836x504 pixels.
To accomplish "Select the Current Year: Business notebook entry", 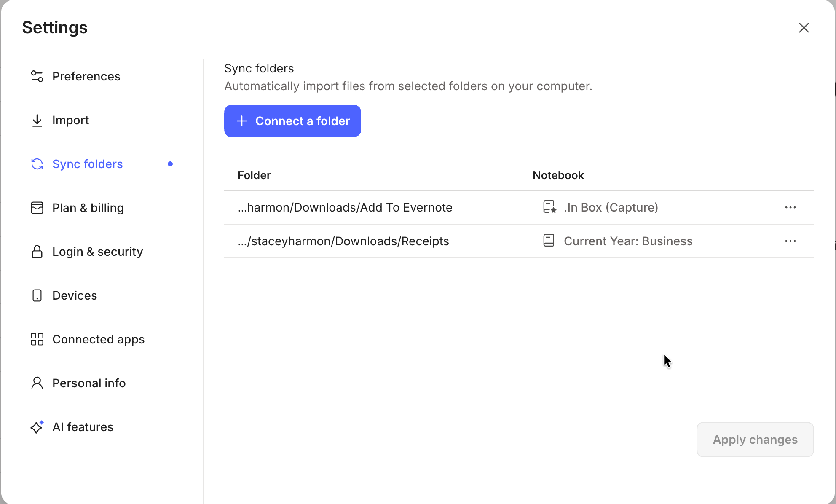I will point(628,241).
